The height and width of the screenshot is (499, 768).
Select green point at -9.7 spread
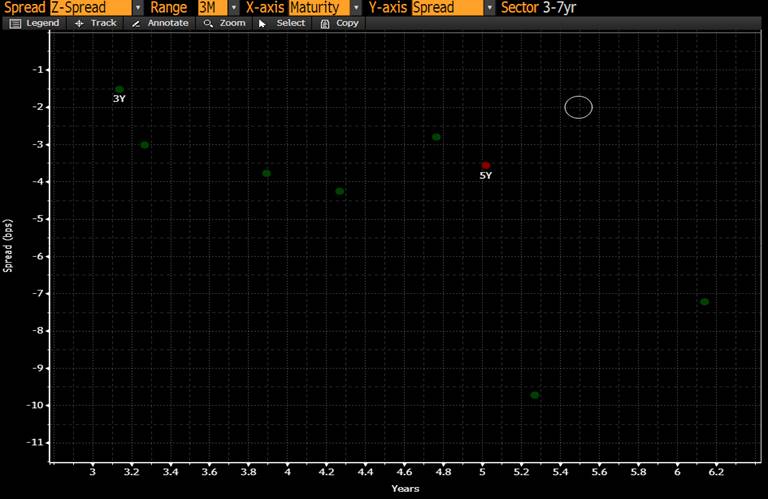point(535,395)
